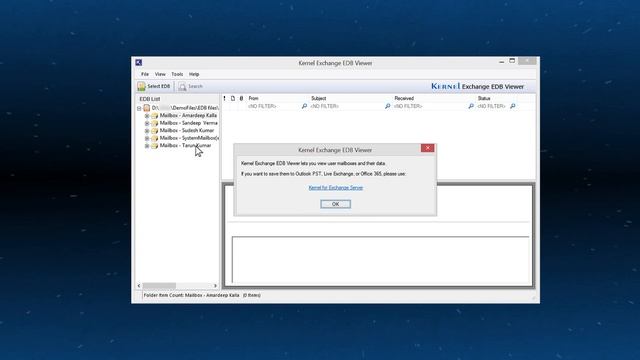The image size is (640, 360).
Task: Click the Kernel app icon in title bar
Action: click(x=139, y=62)
